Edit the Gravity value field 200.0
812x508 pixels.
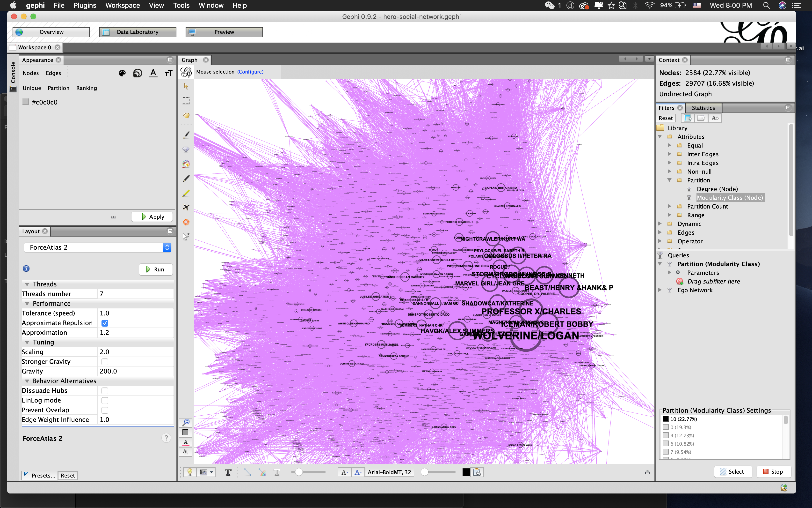click(136, 371)
